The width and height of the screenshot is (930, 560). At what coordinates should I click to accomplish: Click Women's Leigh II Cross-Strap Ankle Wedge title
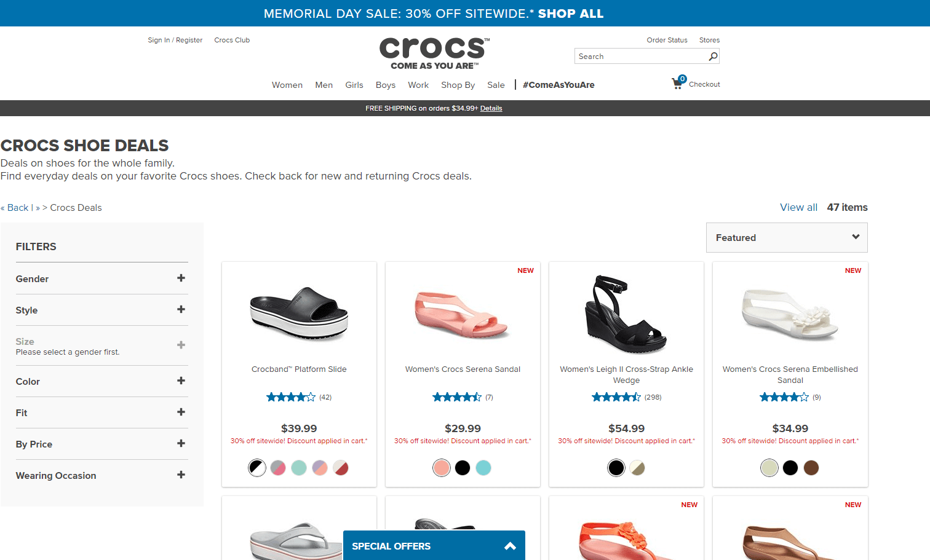tap(626, 375)
